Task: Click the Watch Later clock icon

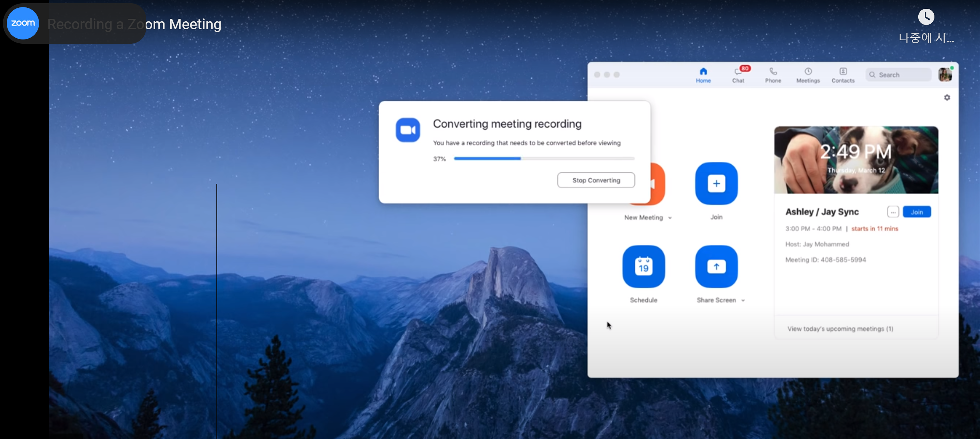Action: [926, 17]
